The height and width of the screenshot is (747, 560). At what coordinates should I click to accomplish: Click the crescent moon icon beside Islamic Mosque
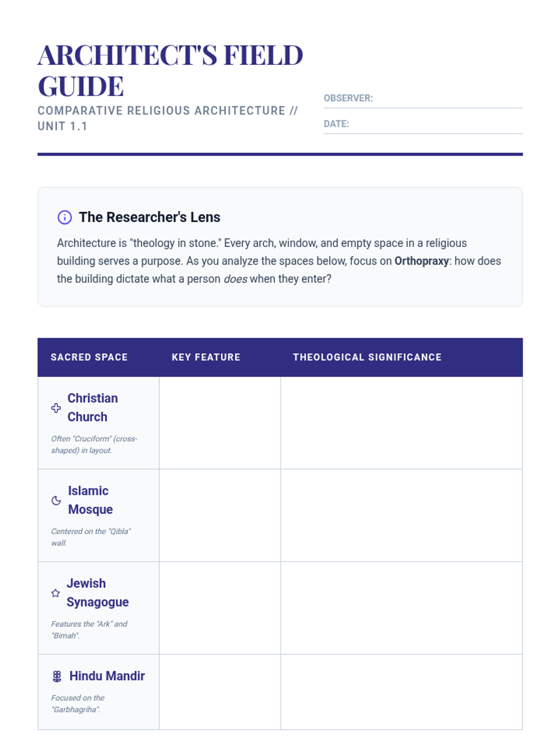(x=56, y=500)
